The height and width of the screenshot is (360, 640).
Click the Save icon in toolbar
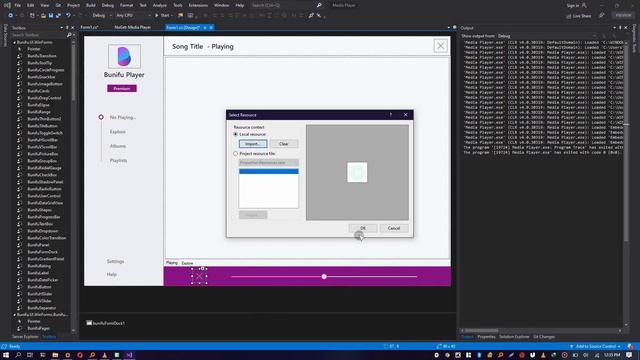pyautogui.click(x=51, y=15)
